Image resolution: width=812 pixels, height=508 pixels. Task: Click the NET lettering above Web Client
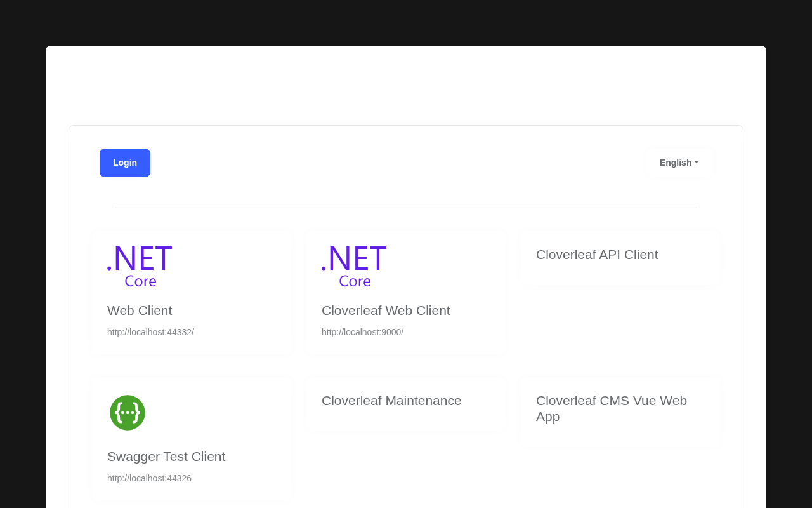click(x=143, y=258)
